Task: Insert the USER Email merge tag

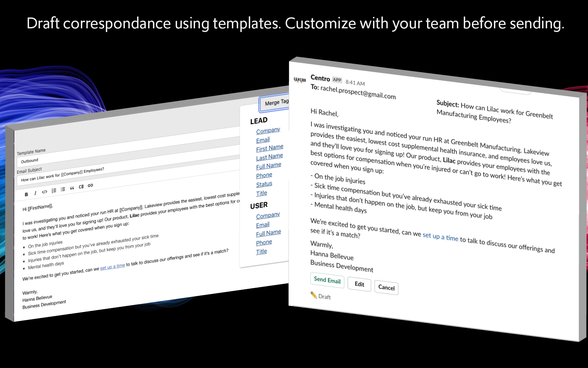Action: [x=263, y=225]
